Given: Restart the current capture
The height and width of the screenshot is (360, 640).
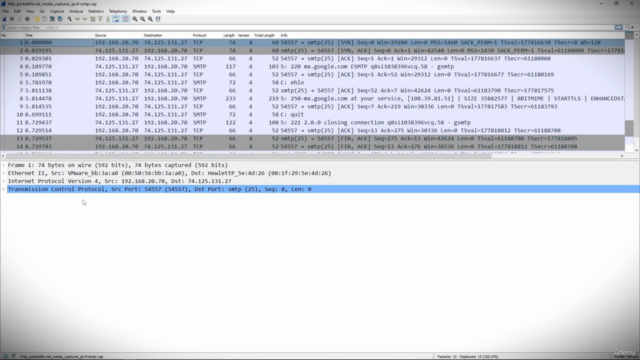Looking at the screenshot, I should pyautogui.click(x=20, y=19).
